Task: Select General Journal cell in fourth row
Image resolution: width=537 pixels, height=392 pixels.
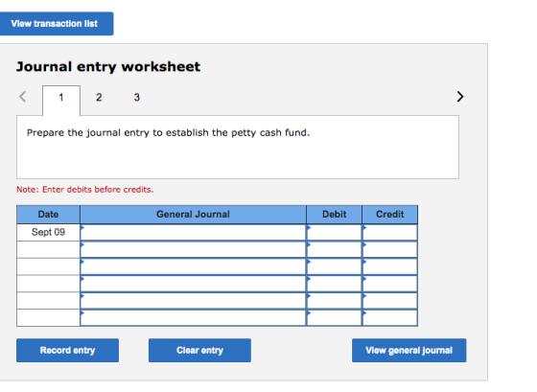Action: click(193, 284)
